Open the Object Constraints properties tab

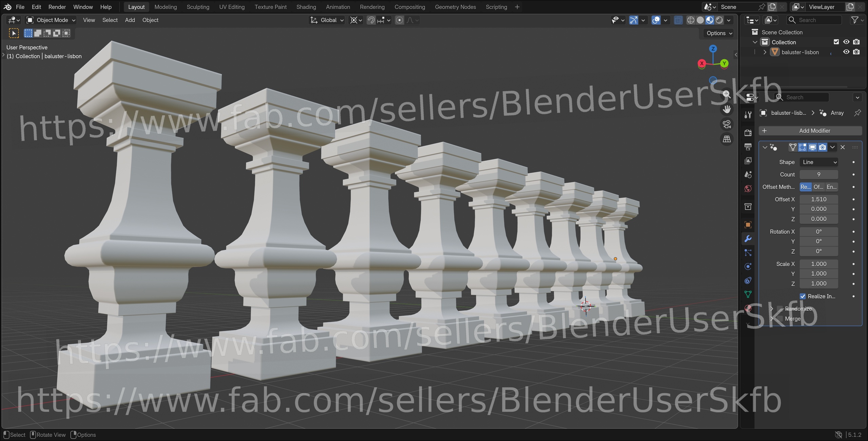click(748, 280)
